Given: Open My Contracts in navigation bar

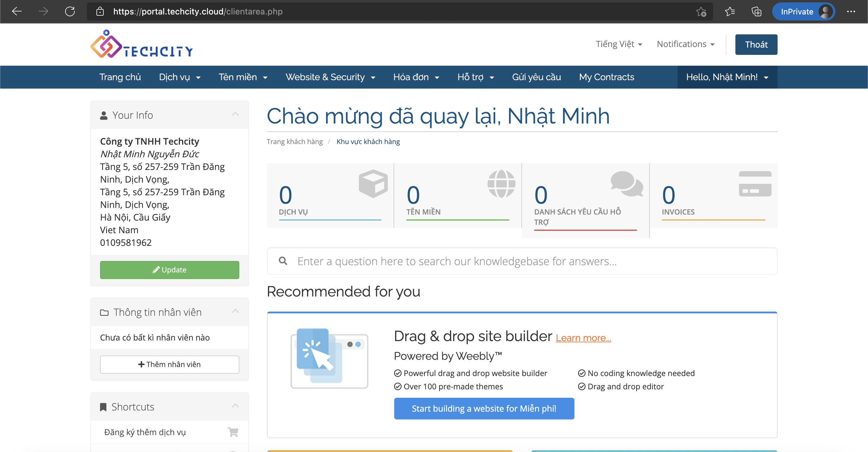Looking at the screenshot, I should pyautogui.click(x=606, y=77).
